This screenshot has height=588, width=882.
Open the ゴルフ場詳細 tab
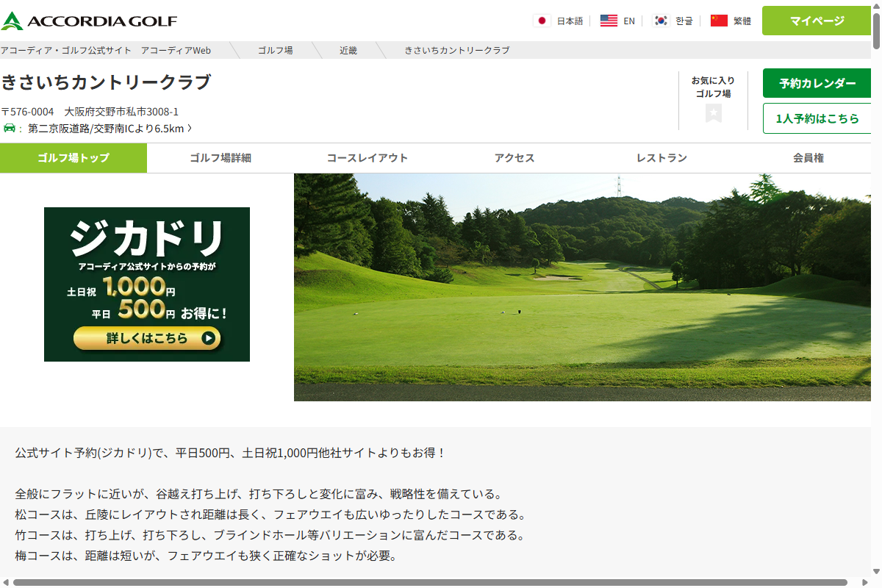(x=220, y=158)
